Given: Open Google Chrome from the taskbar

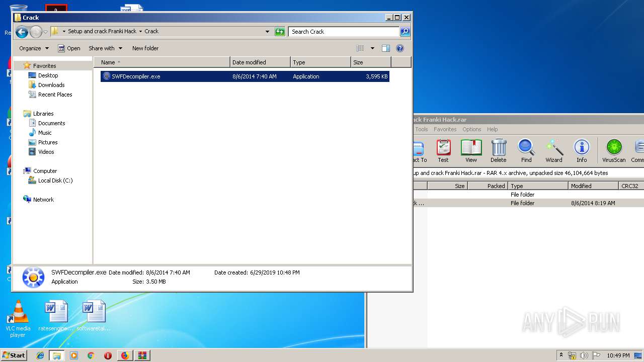Looking at the screenshot, I should click(x=91, y=355).
